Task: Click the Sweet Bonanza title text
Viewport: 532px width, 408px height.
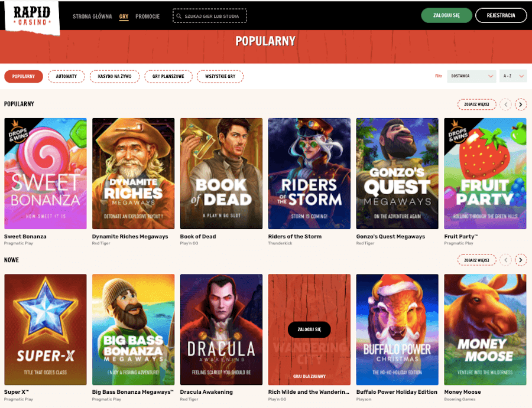Action: [x=25, y=237]
